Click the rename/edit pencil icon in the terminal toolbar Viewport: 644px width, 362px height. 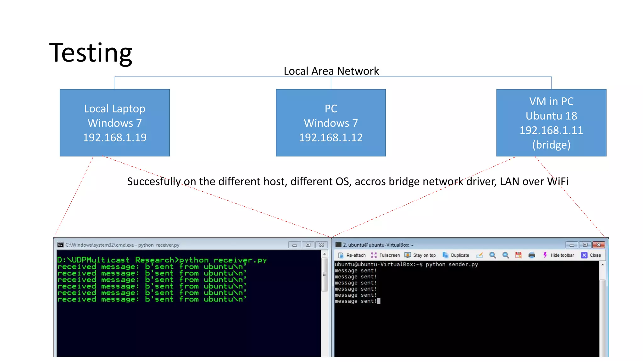click(x=480, y=255)
